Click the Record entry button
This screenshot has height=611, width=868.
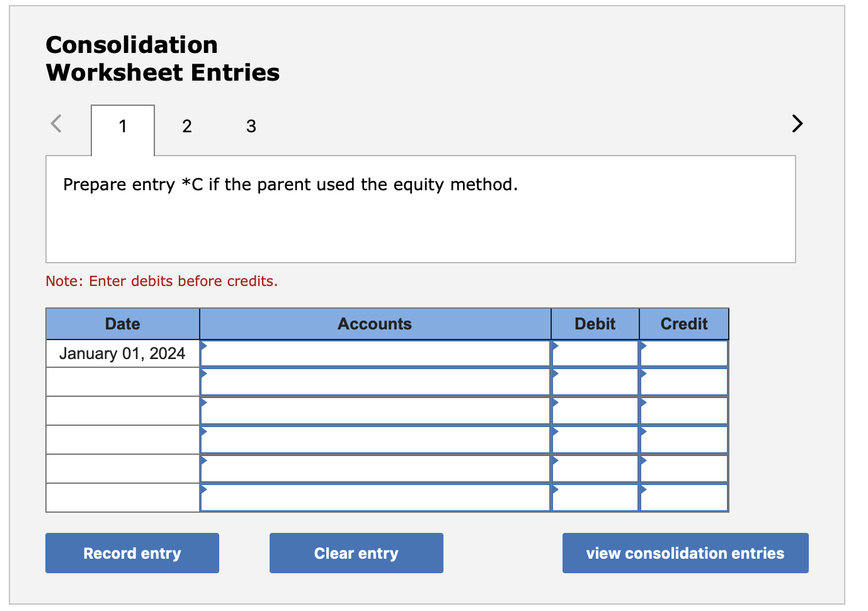click(132, 553)
